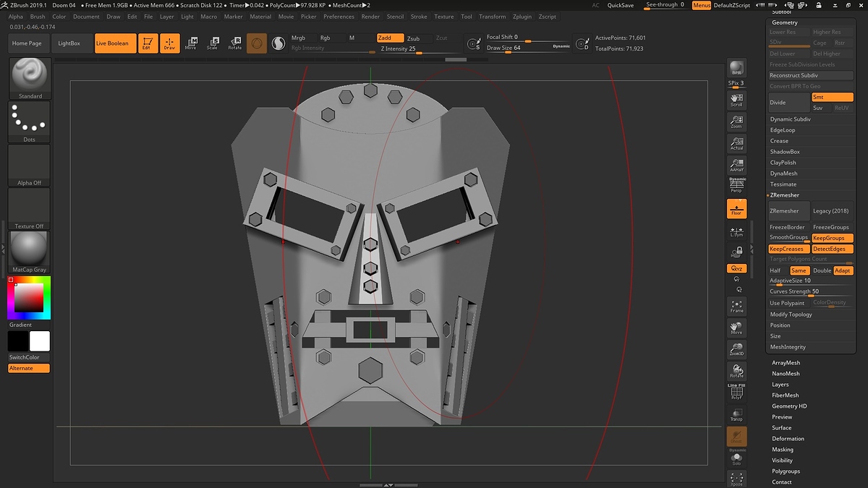The width and height of the screenshot is (868, 488).
Task: Click the AAHalf icon
Action: pyautogui.click(x=736, y=165)
